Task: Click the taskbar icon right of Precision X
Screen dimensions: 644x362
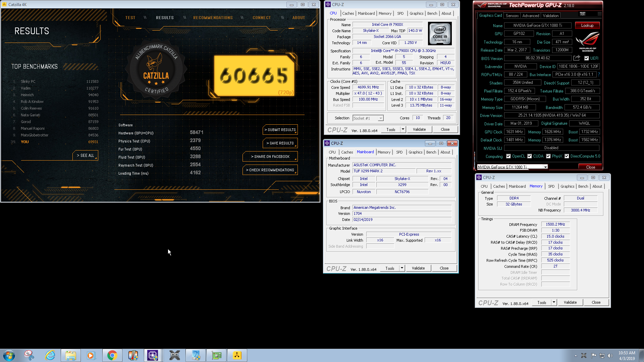Action: pos(196,355)
